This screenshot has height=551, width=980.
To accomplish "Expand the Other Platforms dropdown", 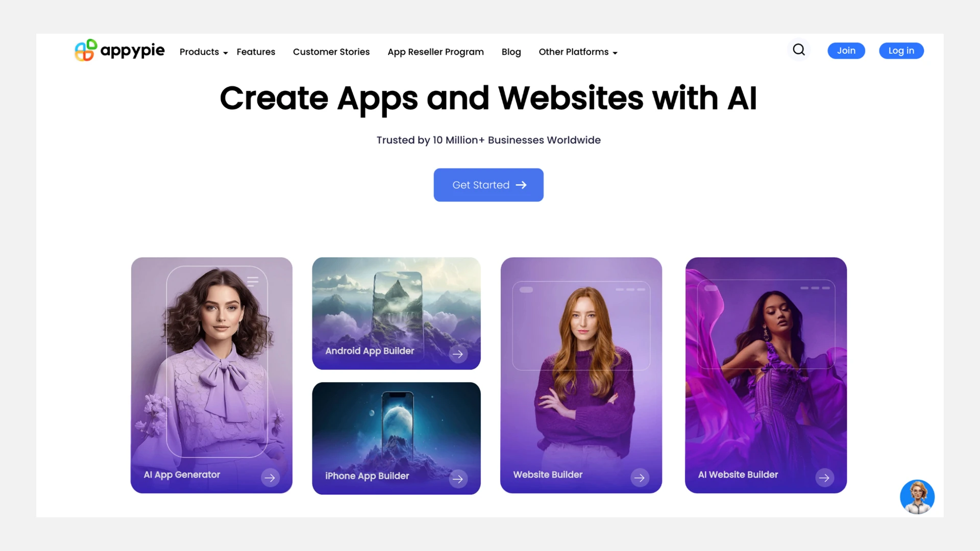I will point(578,52).
